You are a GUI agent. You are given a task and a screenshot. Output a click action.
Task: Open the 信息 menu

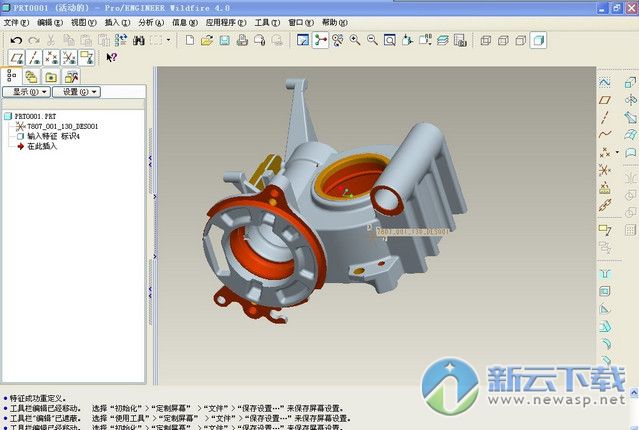point(185,22)
